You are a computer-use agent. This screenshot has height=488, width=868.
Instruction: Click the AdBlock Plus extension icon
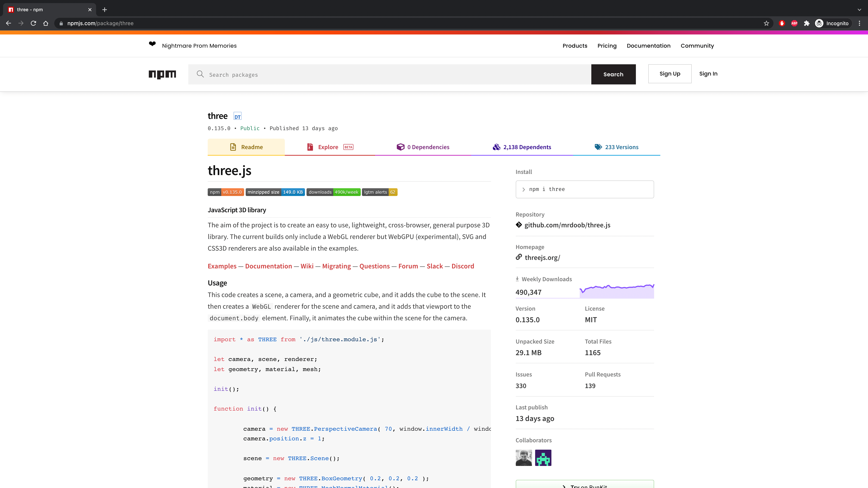tap(794, 23)
